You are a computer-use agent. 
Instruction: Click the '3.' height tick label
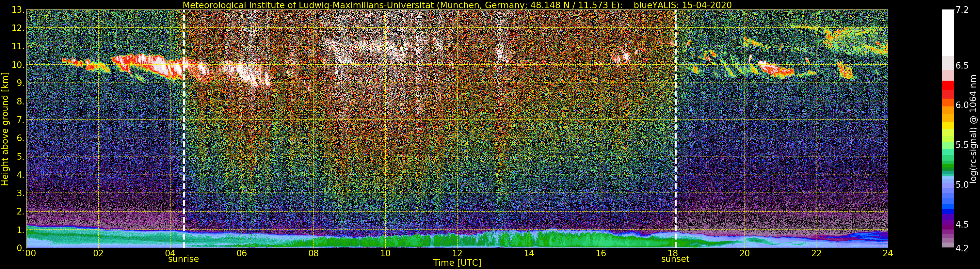tap(21, 193)
